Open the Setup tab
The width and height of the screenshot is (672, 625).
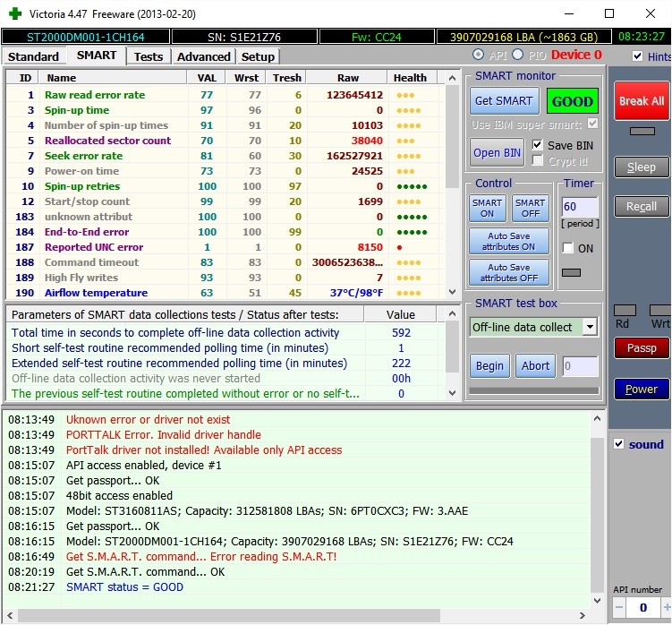click(x=258, y=56)
